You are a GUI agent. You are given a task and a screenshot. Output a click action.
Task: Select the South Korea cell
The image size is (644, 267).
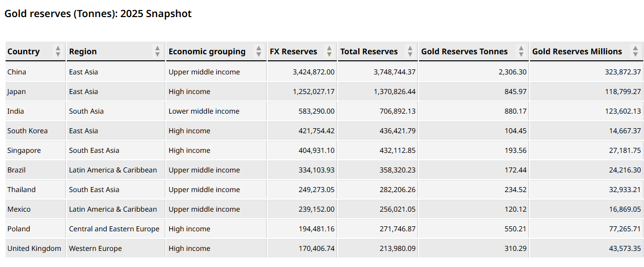point(28,131)
